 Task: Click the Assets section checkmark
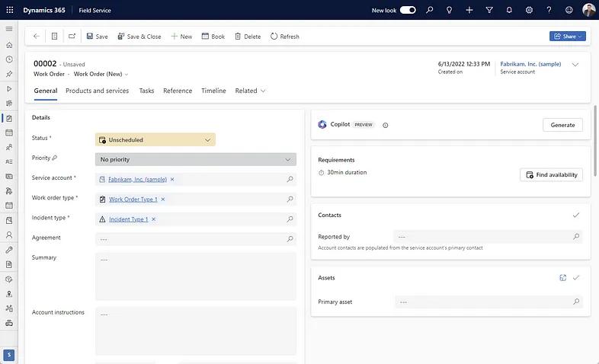576,278
